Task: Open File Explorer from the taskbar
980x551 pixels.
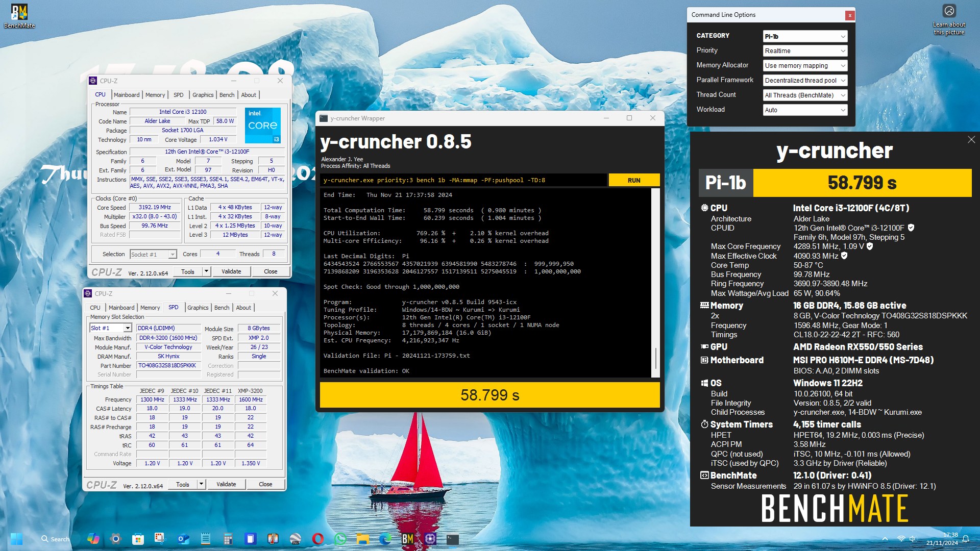Action: pos(362,539)
